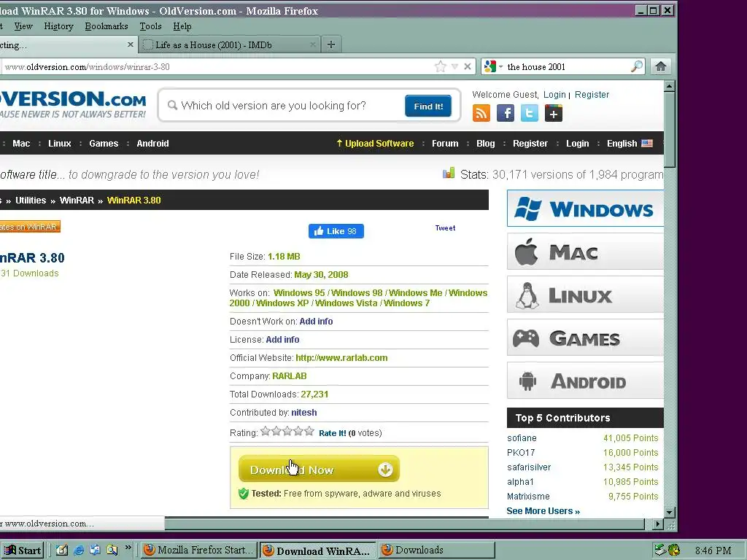Viewport: 747px width, 560px height.
Task: Open the Tools menu
Action: pos(150,26)
